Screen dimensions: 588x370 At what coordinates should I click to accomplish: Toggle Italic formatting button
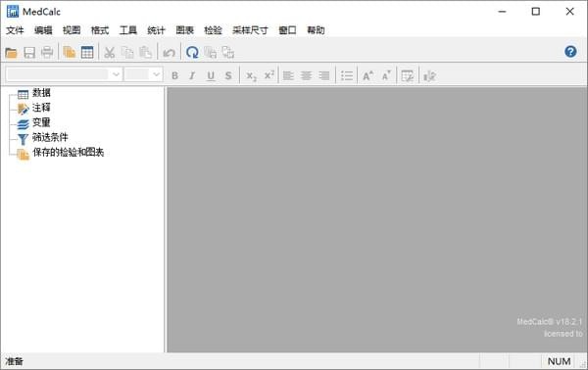click(x=192, y=75)
